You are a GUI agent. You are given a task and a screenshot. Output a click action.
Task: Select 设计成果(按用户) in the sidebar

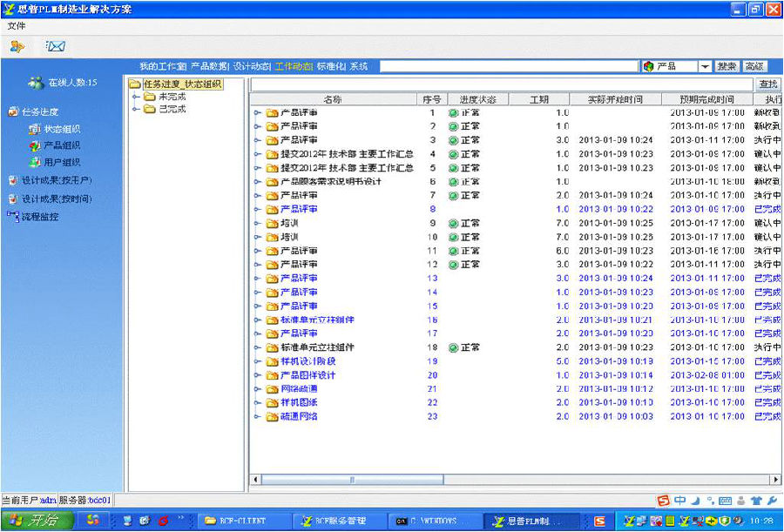[57, 180]
